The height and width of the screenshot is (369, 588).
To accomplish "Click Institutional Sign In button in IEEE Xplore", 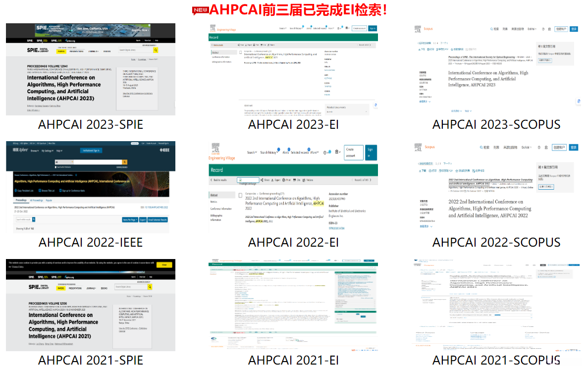I will click(x=91, y=151).
